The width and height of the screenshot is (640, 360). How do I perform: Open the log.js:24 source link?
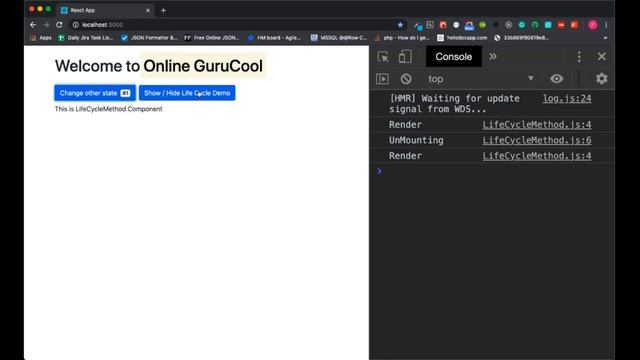567,98
